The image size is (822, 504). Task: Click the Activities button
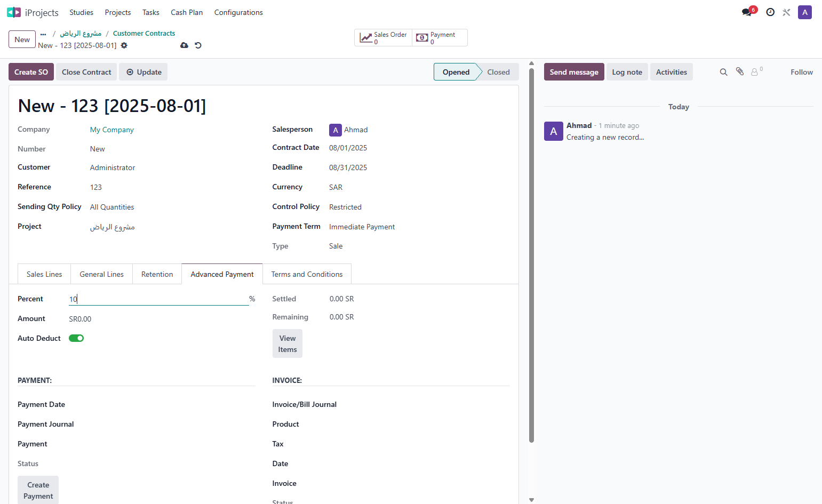(x=672, y=72)
